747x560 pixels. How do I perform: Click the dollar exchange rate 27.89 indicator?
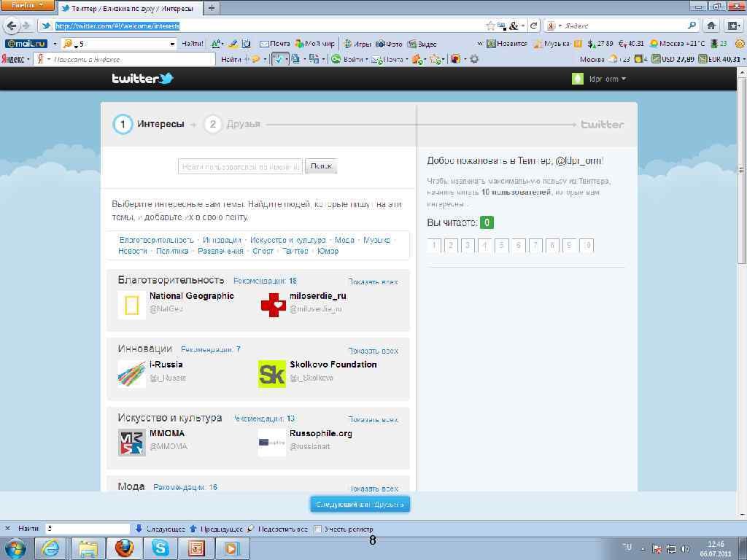[x=600, y=44]
